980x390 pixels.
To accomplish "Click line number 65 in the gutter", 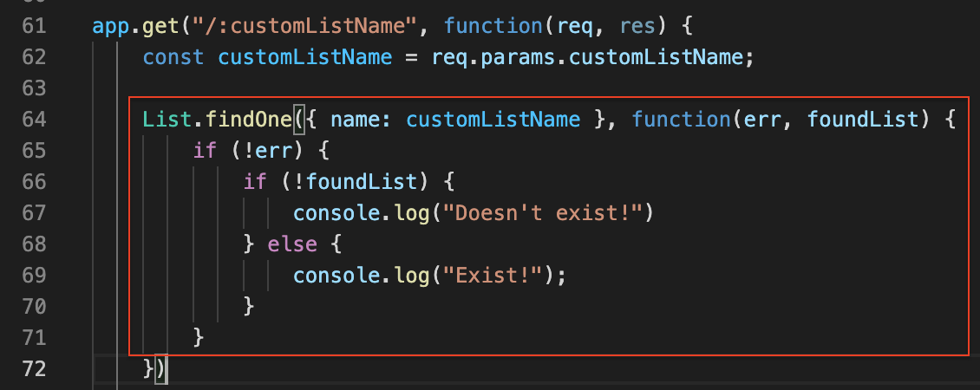I will pos(34,151).
